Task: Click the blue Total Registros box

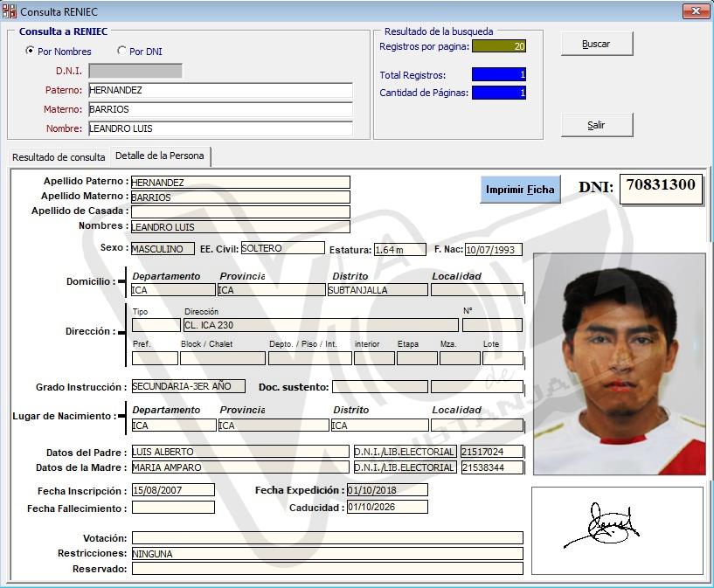Action: click(499, 74)
